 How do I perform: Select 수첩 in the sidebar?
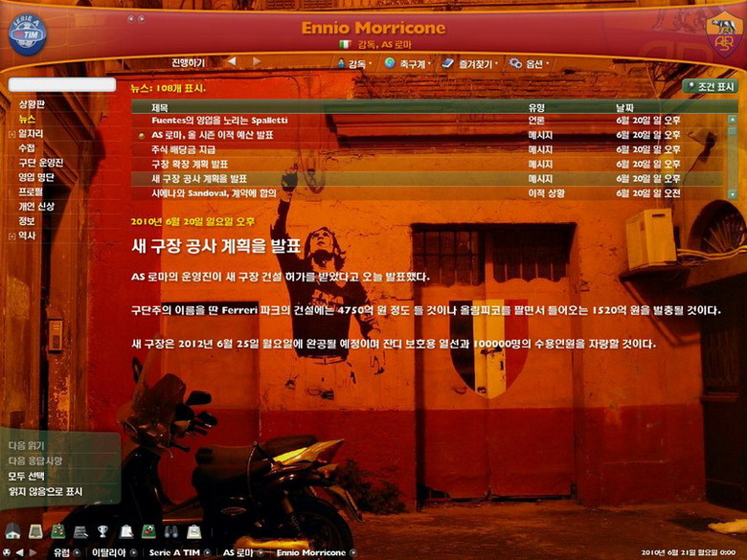pyautogui.click(x=27, y=148)
